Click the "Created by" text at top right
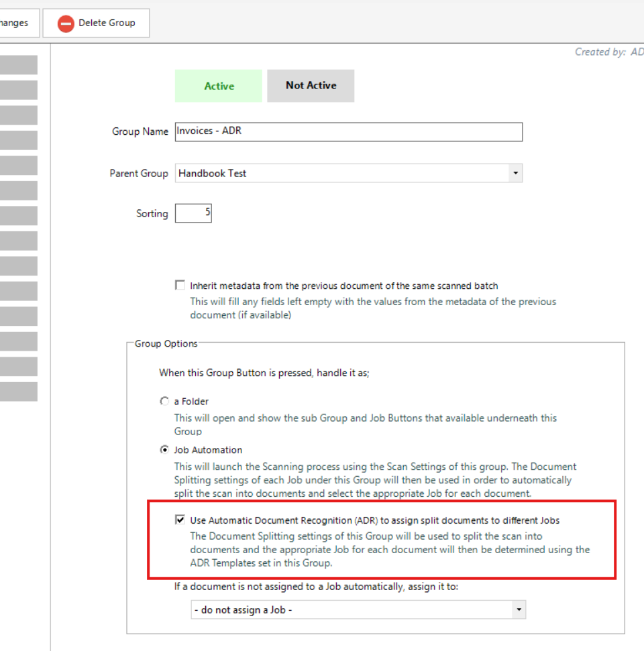Viewport: 644px width, 651px height. (x=608, y=52)
